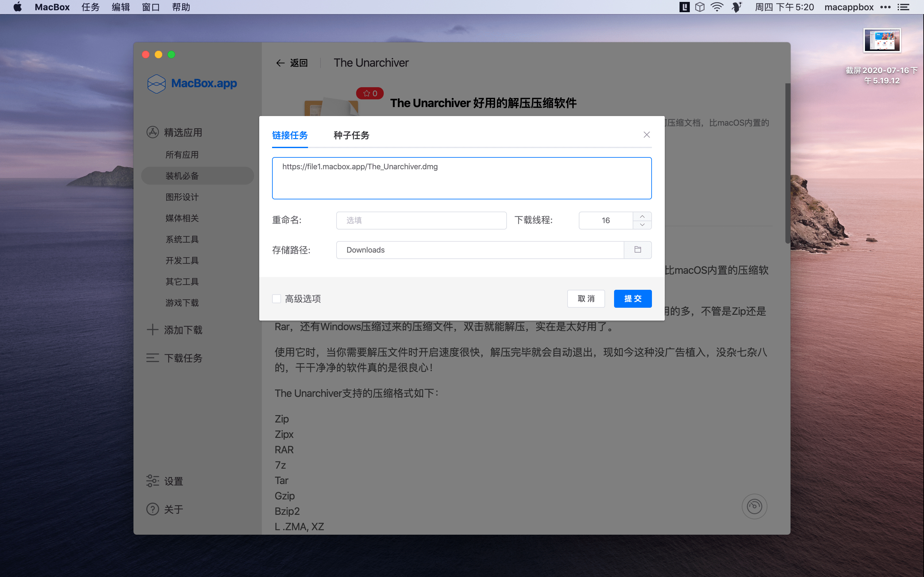Open 设置 using the sliders icon
This screenshot has height=577, width=924.
point(152,481)
